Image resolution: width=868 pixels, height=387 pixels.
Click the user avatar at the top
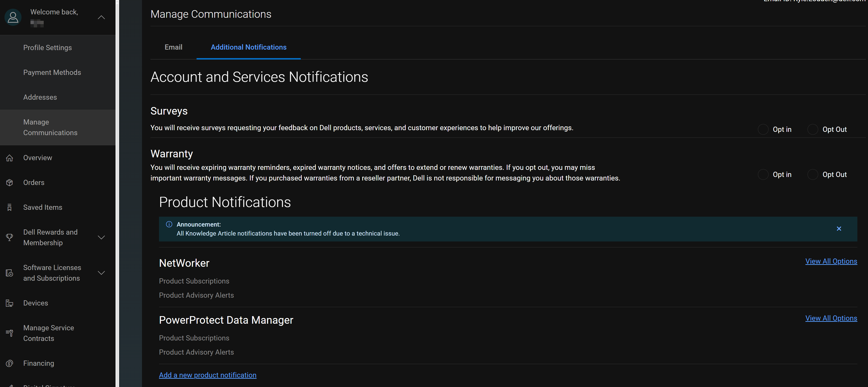pyautogui.click(x=13, y=17)
